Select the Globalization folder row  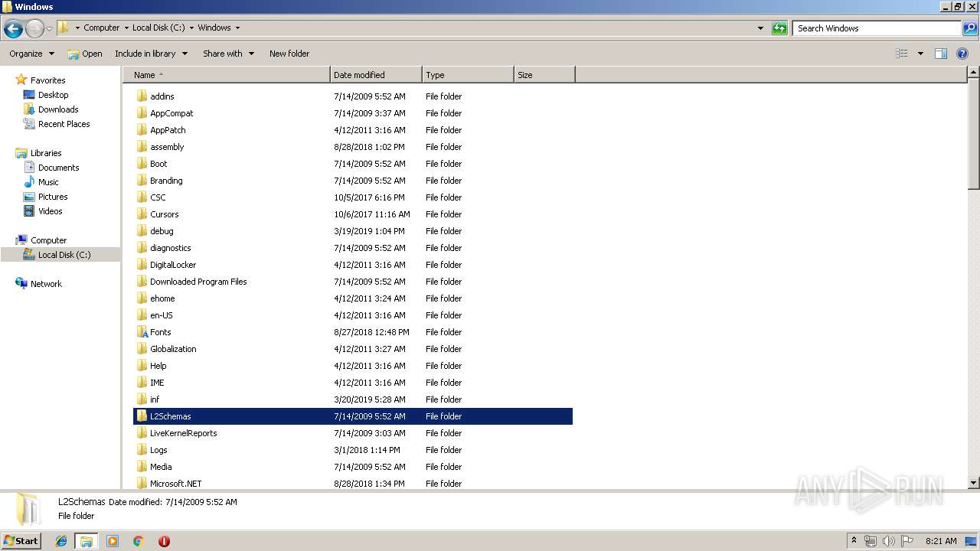(x=353, y=349)
